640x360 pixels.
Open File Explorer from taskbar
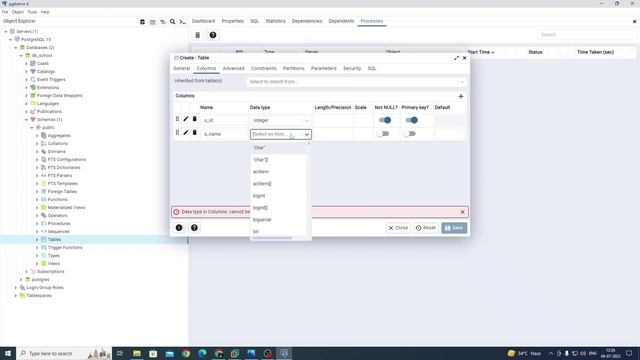(x=137, y=353)
